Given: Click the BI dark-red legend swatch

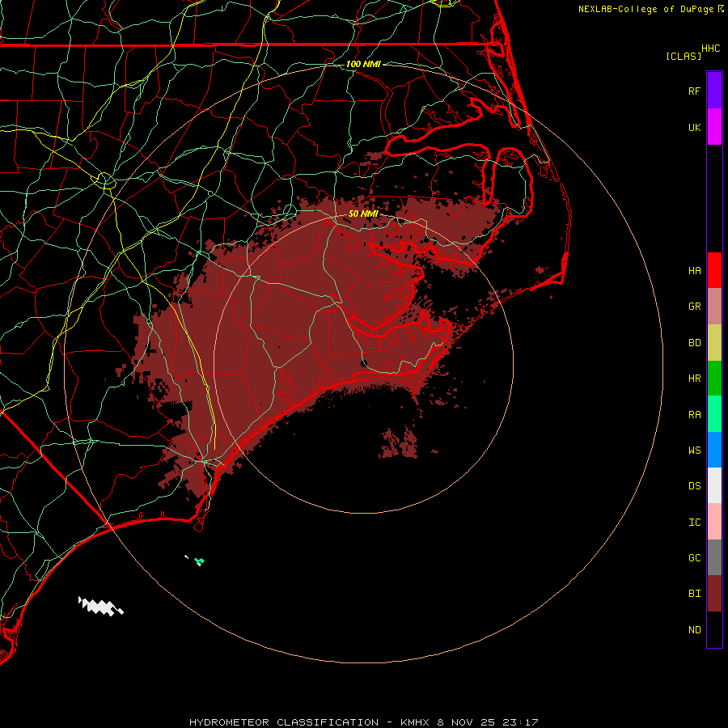Looking at the screenshot, I should pyautogui.click(x=714, y=594).
